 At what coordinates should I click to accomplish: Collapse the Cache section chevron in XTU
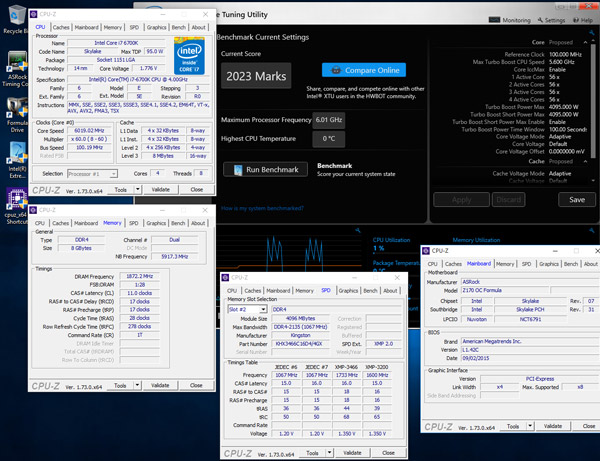(587, 159)
